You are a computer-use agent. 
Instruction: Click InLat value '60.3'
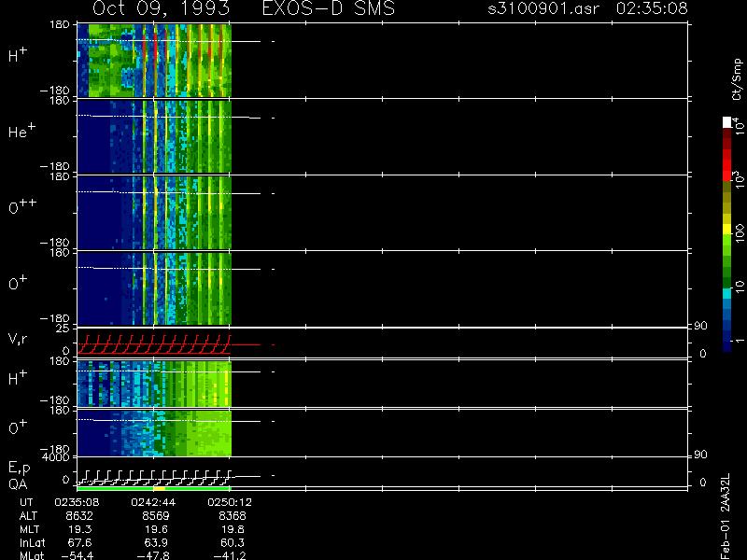(233, 542)
